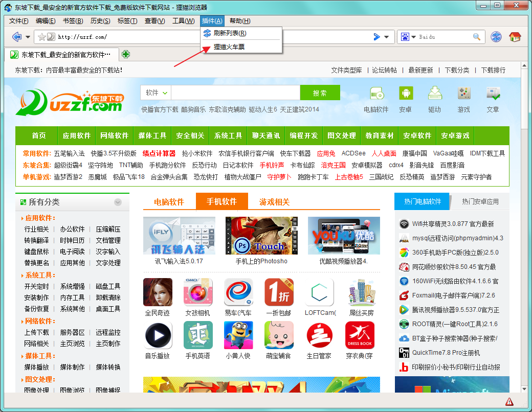
Task: Click the blue go arrow in address bar
Action: coord(376,37)
